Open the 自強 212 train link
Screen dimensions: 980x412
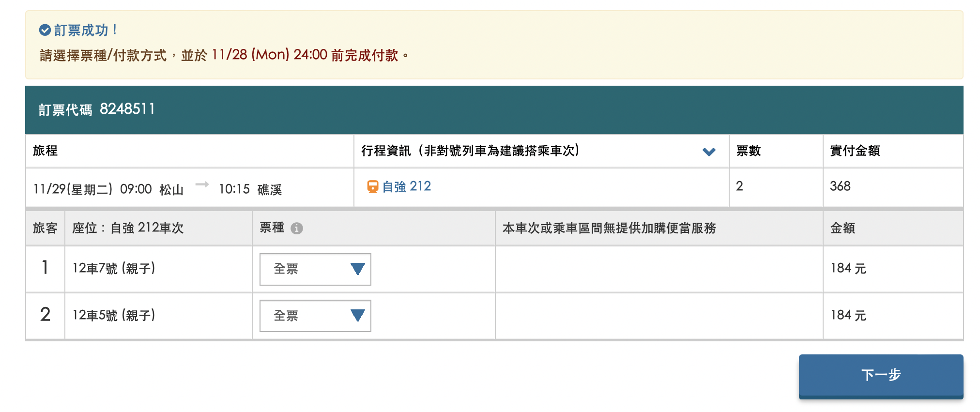406,186
